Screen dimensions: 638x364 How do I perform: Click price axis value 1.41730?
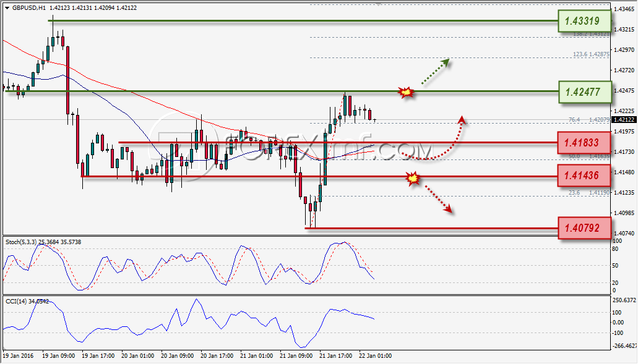624,151
